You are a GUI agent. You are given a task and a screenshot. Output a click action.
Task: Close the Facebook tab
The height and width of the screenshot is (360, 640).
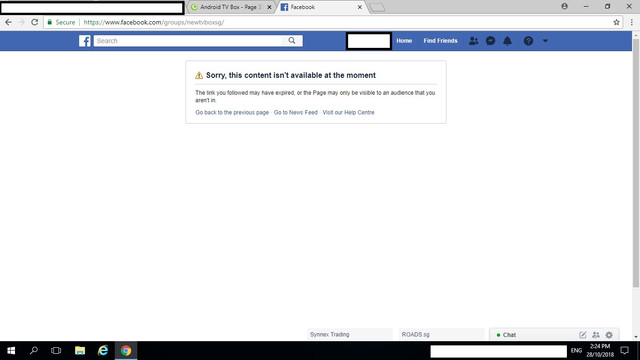point(360,7)
